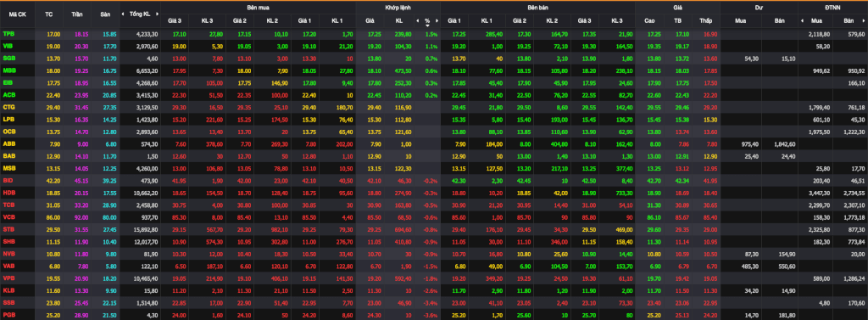Click the Dư group header
Viewport: 868px width, 320px height.
tap(759, 8)
